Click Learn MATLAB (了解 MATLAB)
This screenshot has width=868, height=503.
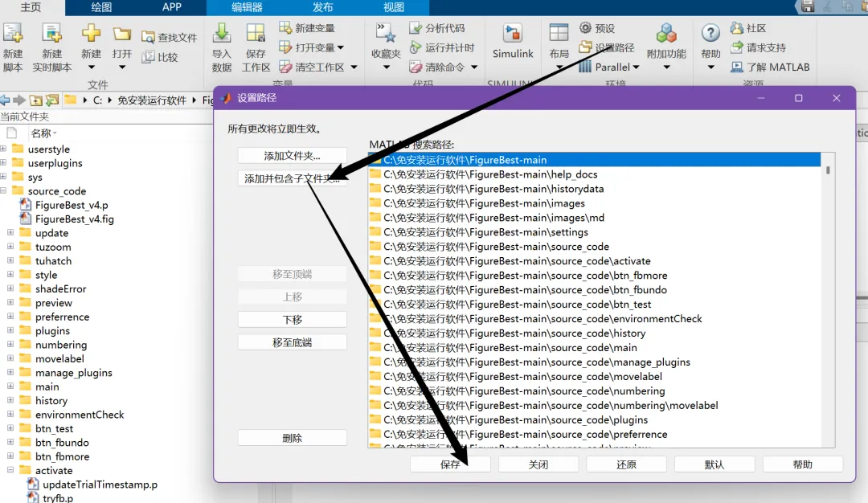(770, 67)
